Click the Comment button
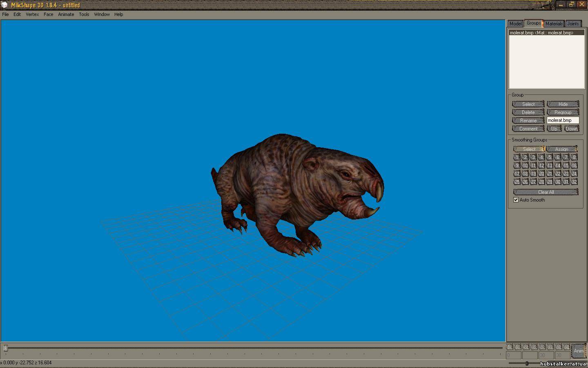This screenshot has height=368, width=588. point(528,128)
